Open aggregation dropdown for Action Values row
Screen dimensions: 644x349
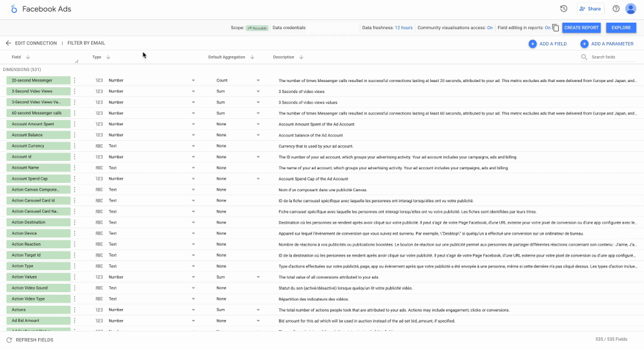pos(258,277)
